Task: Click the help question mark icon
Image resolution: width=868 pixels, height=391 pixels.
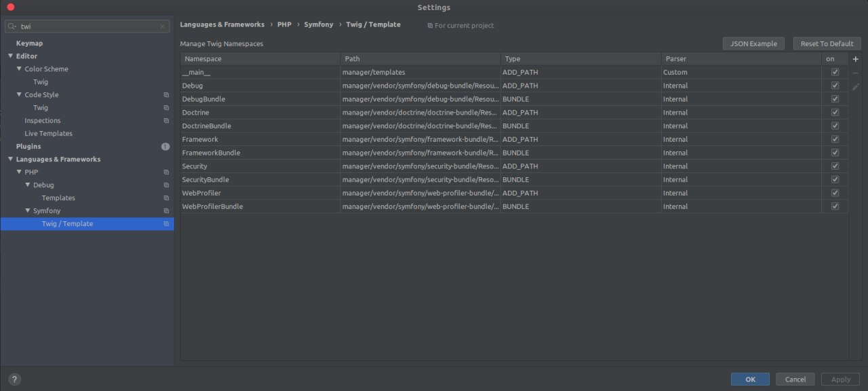Action: (15, 379)
